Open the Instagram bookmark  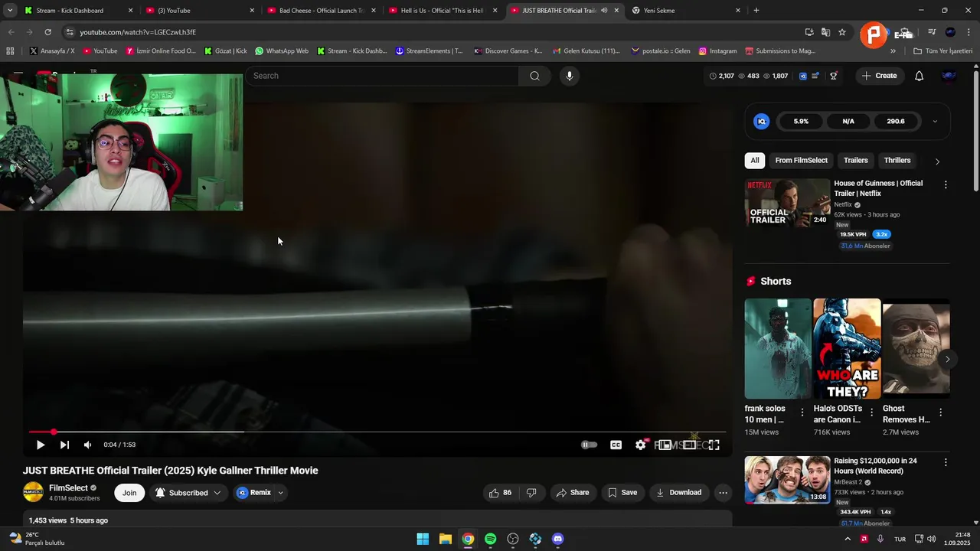point(717,51)
